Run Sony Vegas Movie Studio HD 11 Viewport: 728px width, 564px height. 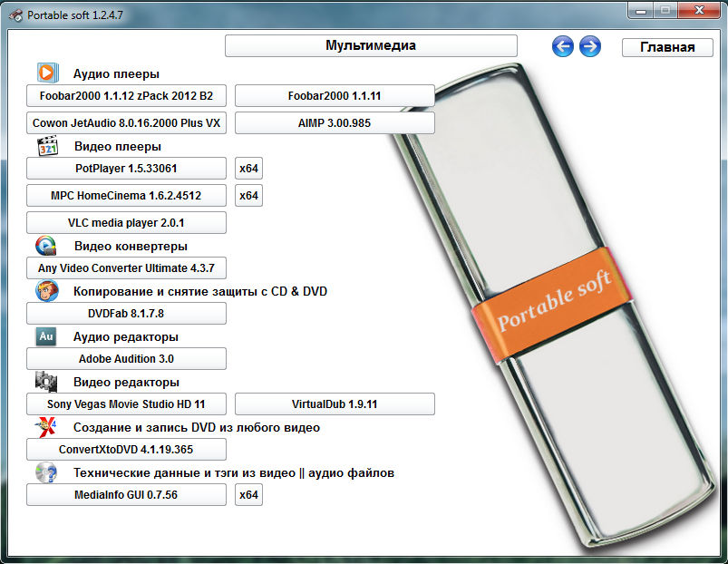tap(126, 404)
